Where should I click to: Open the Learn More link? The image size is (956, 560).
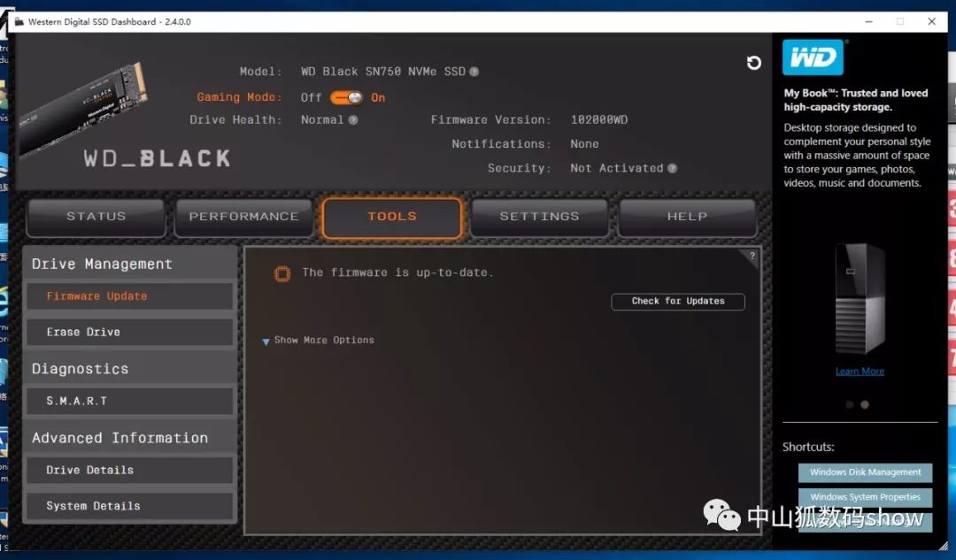859,371
